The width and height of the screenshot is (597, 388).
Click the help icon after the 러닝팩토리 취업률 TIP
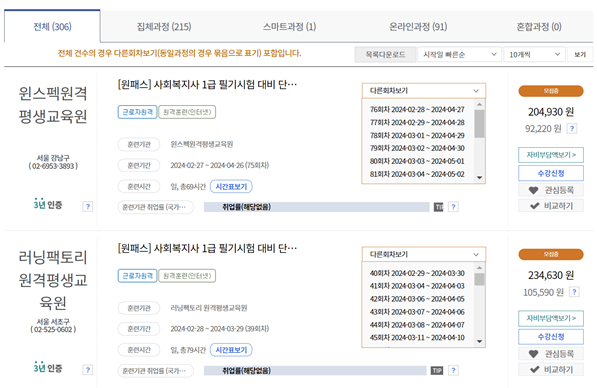[x=453, y=370]
